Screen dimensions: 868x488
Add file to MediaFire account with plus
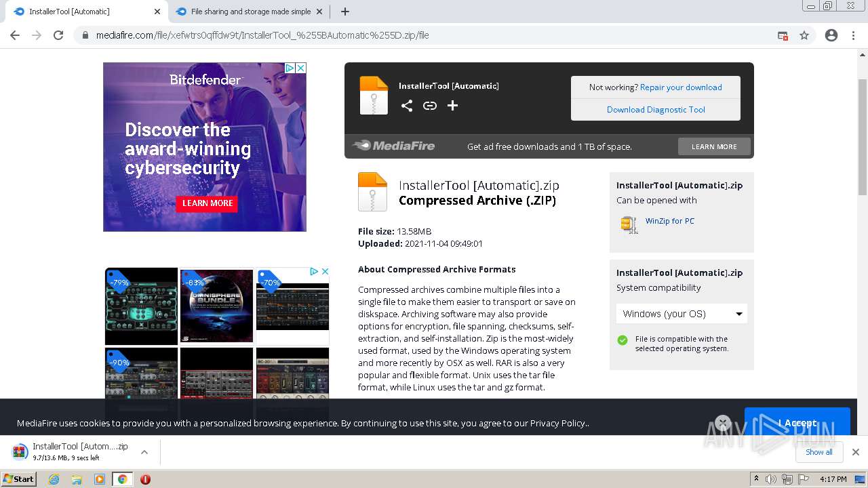(x=452, y=105)
